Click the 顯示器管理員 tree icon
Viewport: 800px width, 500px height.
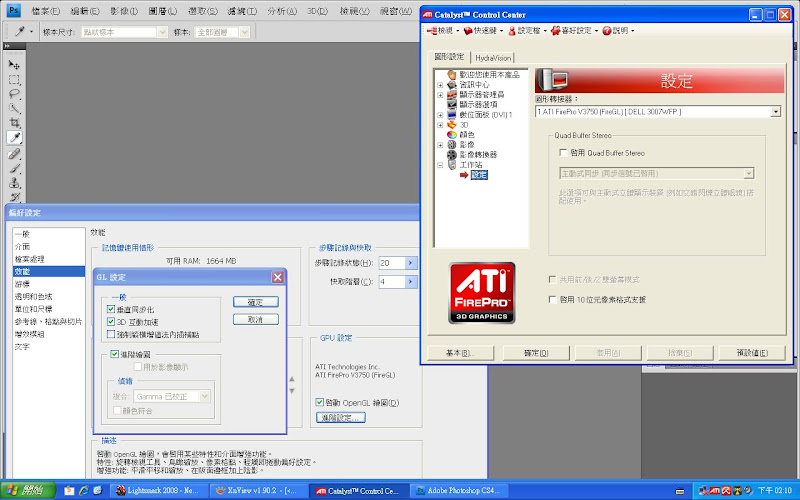pos(452,94)
